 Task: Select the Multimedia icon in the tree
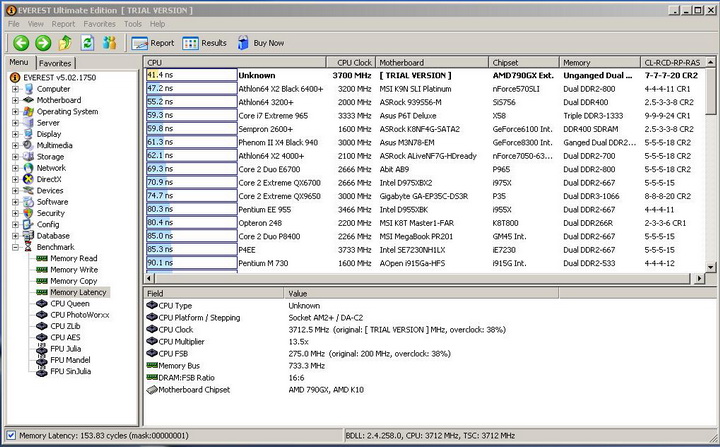(28, 145)
